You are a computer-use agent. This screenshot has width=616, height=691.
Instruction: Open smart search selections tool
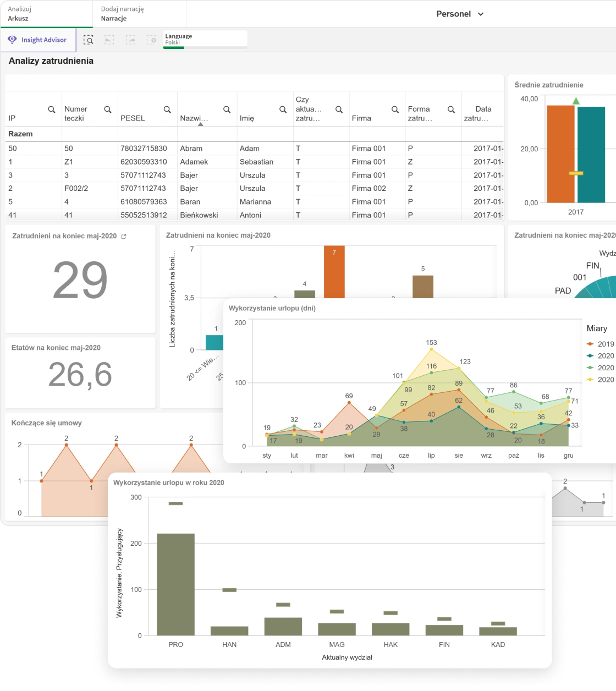(88, 40)
